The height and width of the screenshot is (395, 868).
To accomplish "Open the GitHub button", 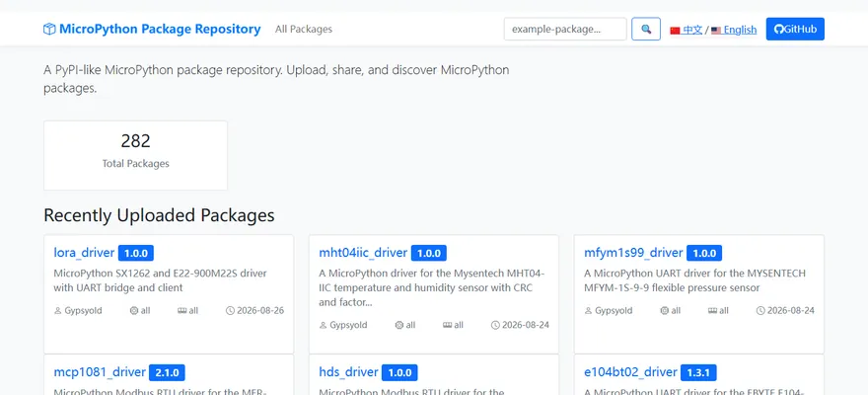I will pyautogui.click(x=795, y=29).
